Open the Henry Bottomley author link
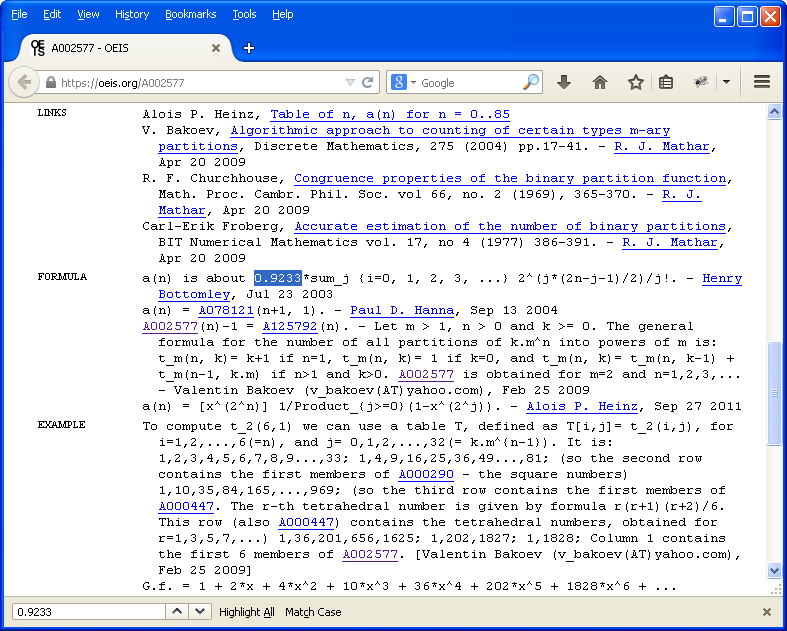Image resolution: width=787 pixels, height=631 pixels. pyautogui.click(x=722, y=279)
